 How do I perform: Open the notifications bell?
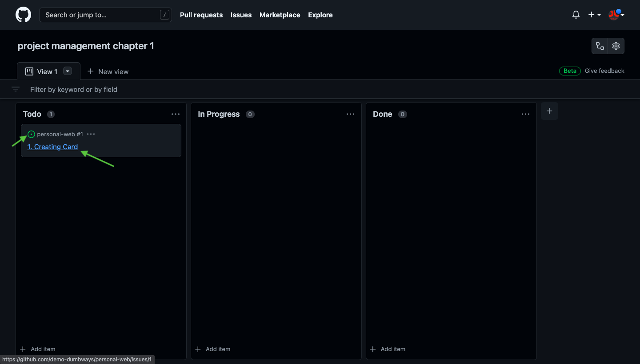point(576,15)
